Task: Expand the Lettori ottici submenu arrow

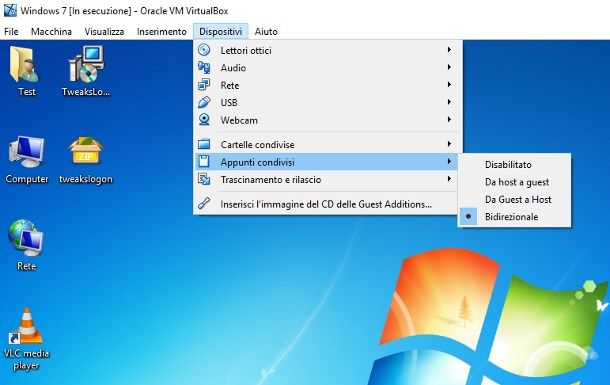Action: (x=449, y=50)
